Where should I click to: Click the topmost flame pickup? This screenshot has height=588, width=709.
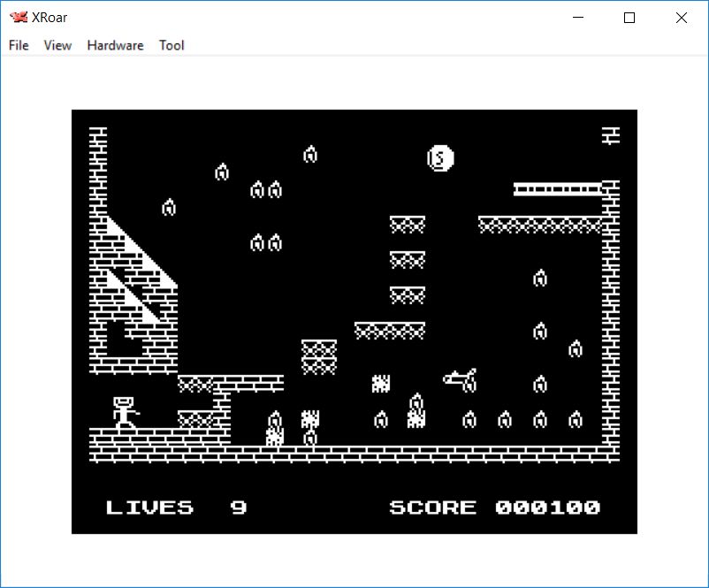click(x=310, y=155)
